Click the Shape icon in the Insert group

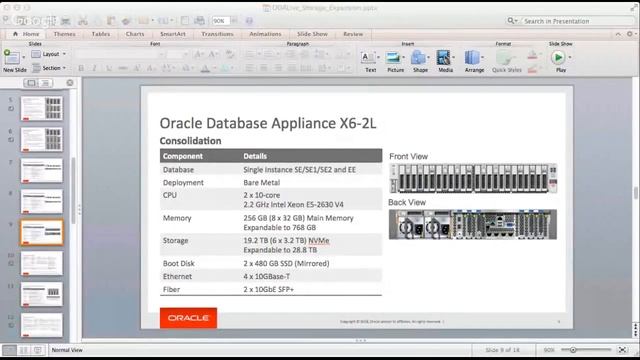(418, 58)
